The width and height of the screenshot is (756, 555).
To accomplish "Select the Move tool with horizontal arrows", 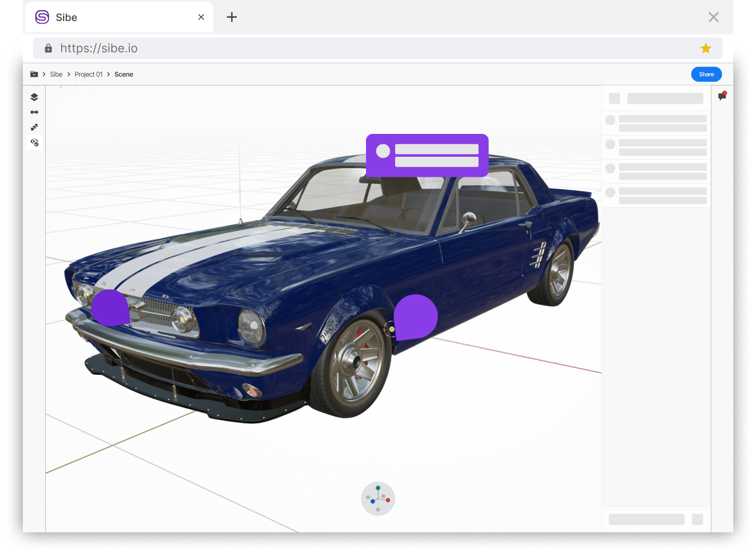I will (34, 112).
